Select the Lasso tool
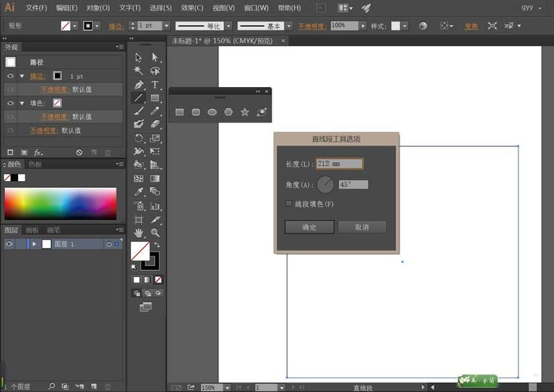The image size is (554, 392). (x=155, y=71)
